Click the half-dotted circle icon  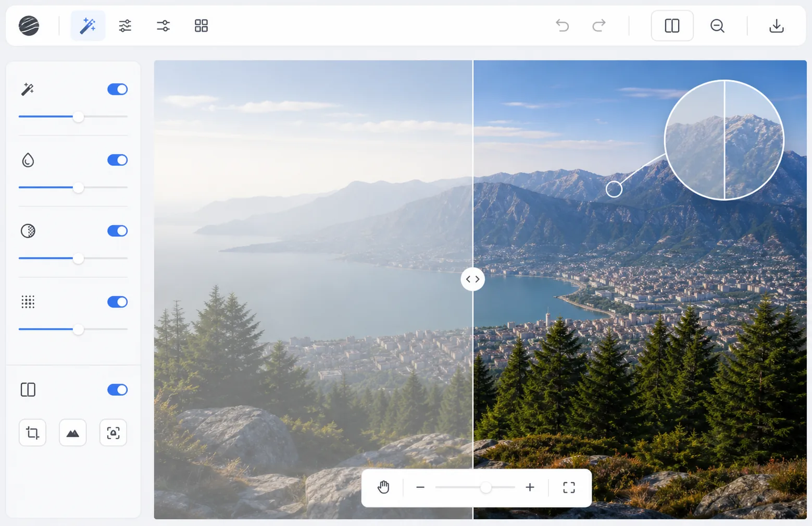(x=28, y=231)
